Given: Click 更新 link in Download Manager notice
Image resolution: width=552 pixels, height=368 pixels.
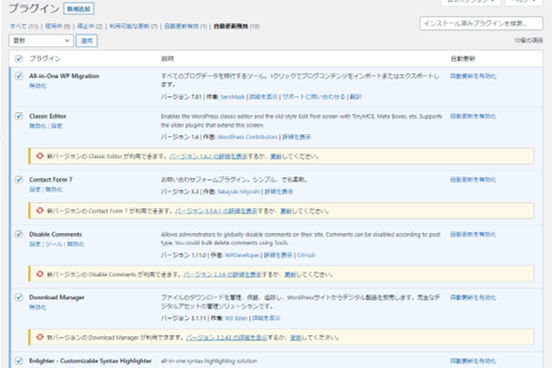Looking at the screenshot, I should tap(295, 337).
